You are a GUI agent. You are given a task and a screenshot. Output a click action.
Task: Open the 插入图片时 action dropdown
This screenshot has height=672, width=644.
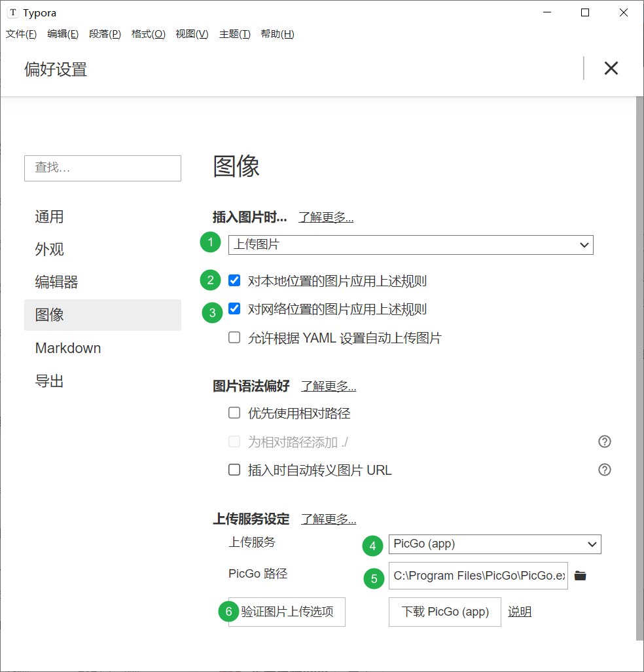tap(410, 245)
